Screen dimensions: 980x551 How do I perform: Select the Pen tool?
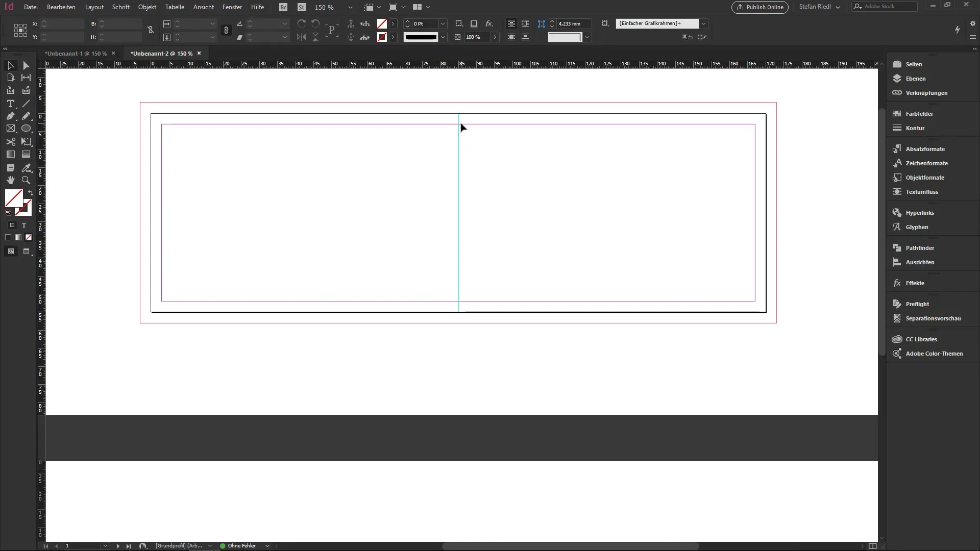click(10, 116)
